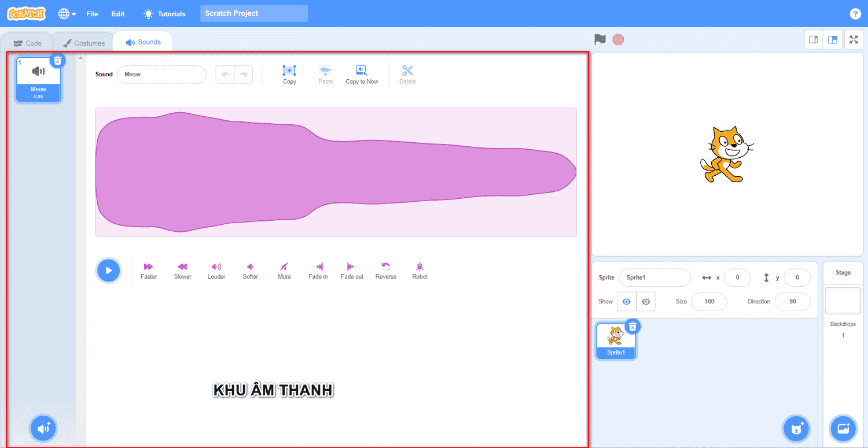Make the sound Louder
868x448 pixels.
216,270
